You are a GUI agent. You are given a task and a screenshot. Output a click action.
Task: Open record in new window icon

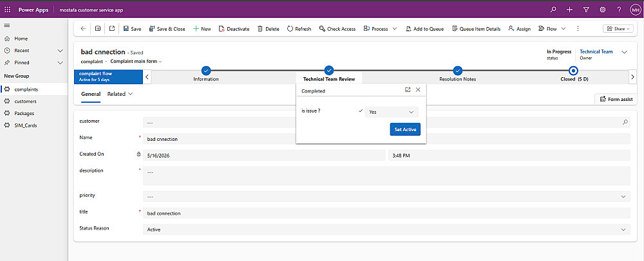point(112,29)
